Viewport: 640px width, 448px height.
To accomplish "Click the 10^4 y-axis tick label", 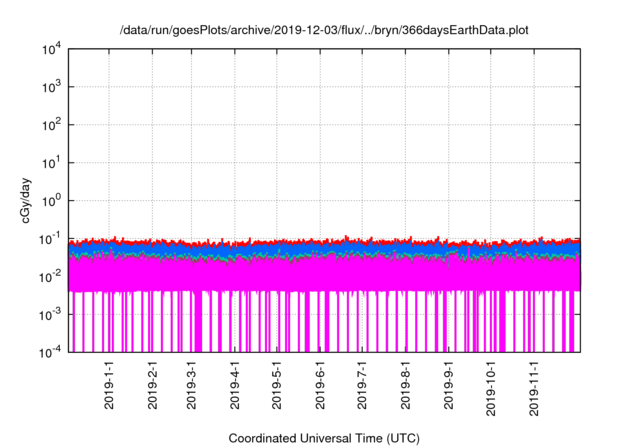I will pyautogui.click(x=51, y=50).
